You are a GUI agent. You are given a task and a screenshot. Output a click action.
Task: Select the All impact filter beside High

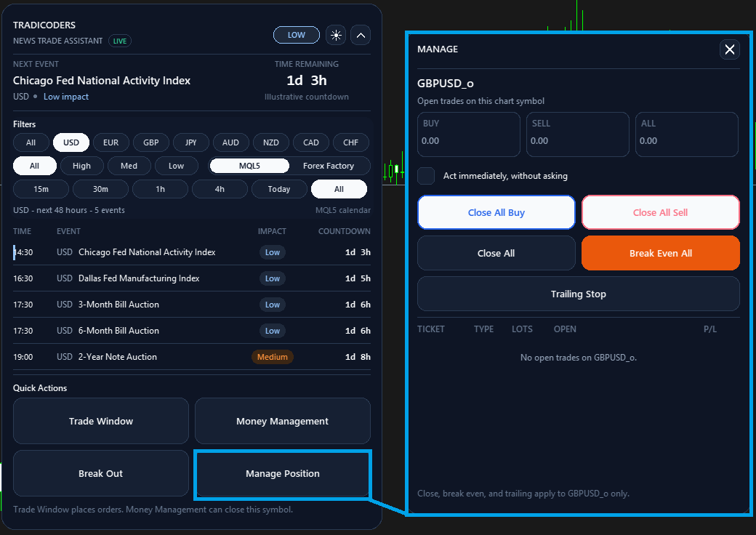pyautogui.click(x=34, y=166)
